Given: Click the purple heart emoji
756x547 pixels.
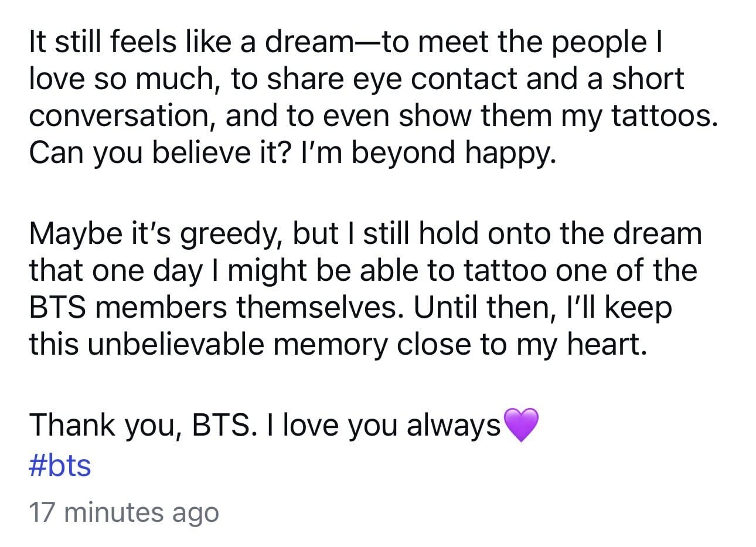Looking at the screenshot, I should tap(520, 426).
